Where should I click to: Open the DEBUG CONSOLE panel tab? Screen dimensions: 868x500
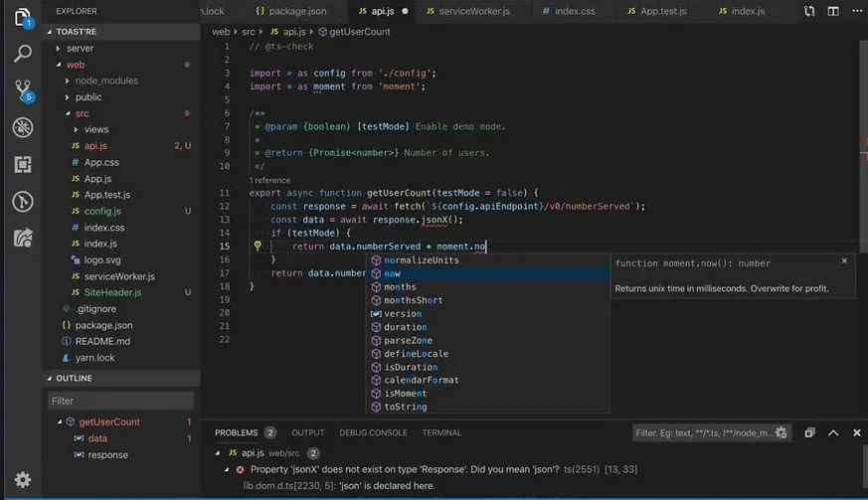coord(373,432)
